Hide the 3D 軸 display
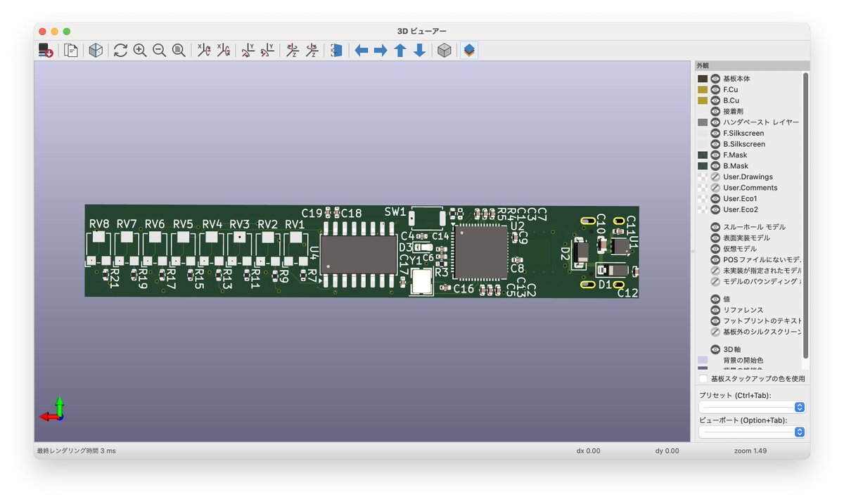The width and height of the screenshot is (844, 504). click(x=715, y=349)
